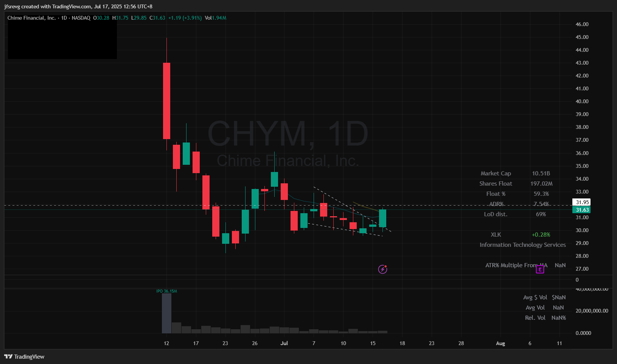Click the NASDAQ exchange label
Viewport: 617px width, 364px height.
(81, 18)
